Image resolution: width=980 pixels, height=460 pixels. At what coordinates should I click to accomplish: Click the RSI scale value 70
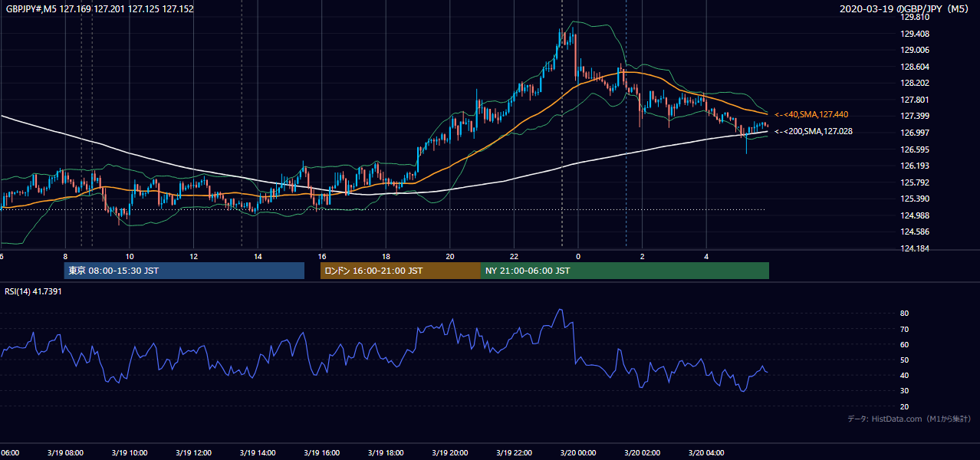905,329
